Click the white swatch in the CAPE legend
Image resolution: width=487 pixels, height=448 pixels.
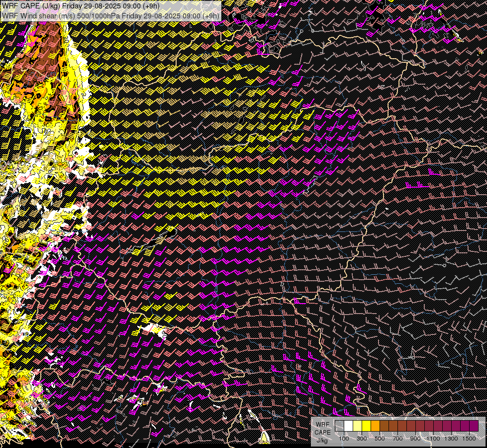pos(349,426)
